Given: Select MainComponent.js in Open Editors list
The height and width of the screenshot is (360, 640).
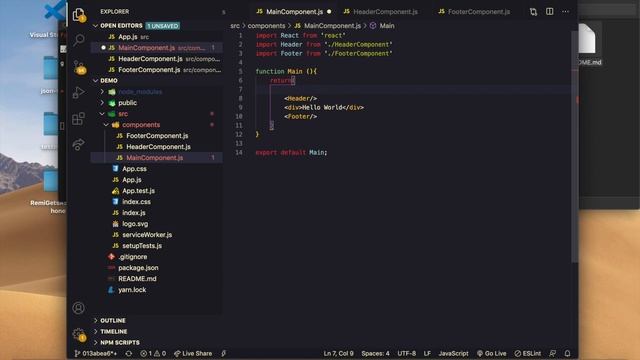Looking at the screenshot, I should [157, 48].
